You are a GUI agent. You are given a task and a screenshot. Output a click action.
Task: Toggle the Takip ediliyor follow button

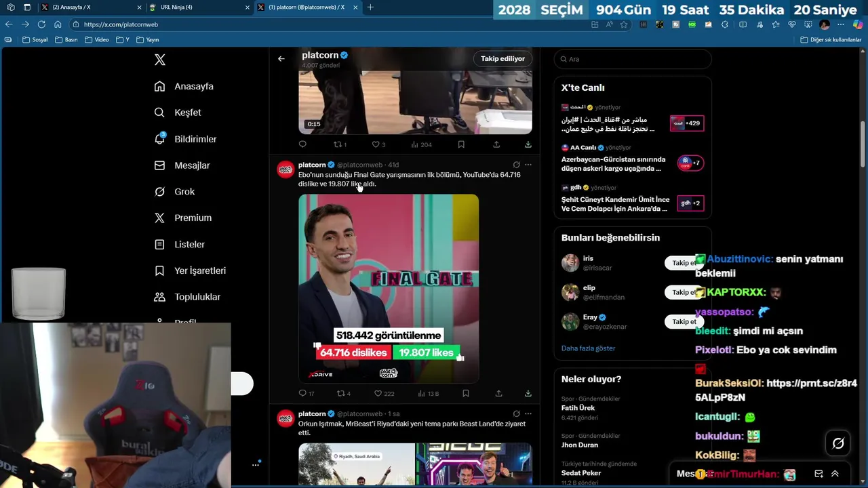[x=502, y=59]
